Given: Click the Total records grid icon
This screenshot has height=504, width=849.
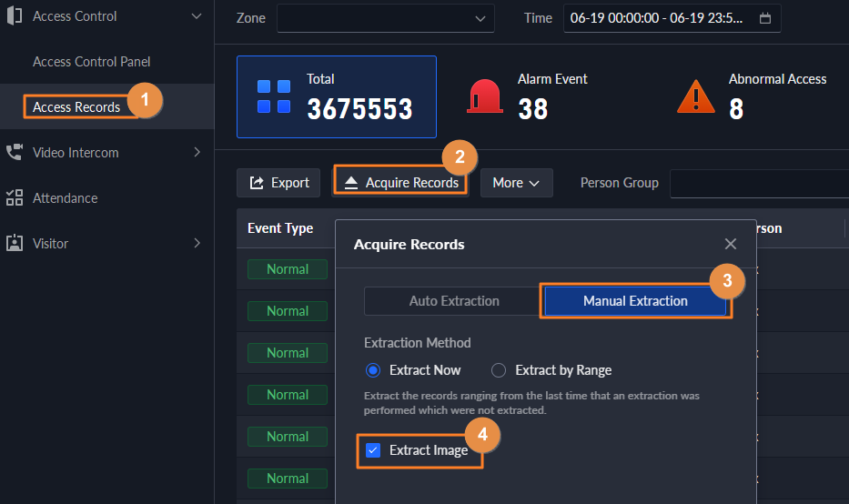Looking at the screenshot, I should coord(274,96).
